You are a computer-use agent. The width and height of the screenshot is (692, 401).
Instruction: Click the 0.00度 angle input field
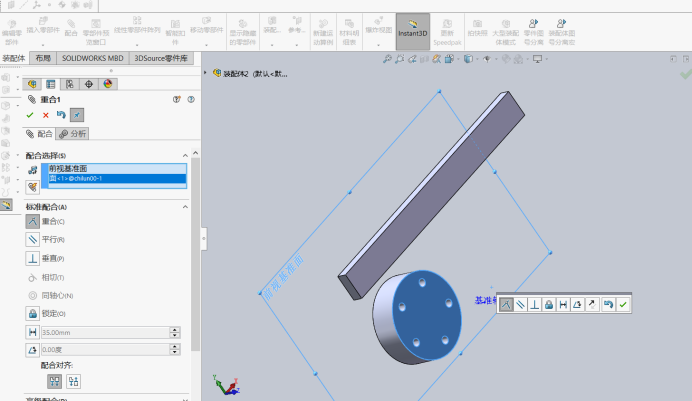pos(105,350)
